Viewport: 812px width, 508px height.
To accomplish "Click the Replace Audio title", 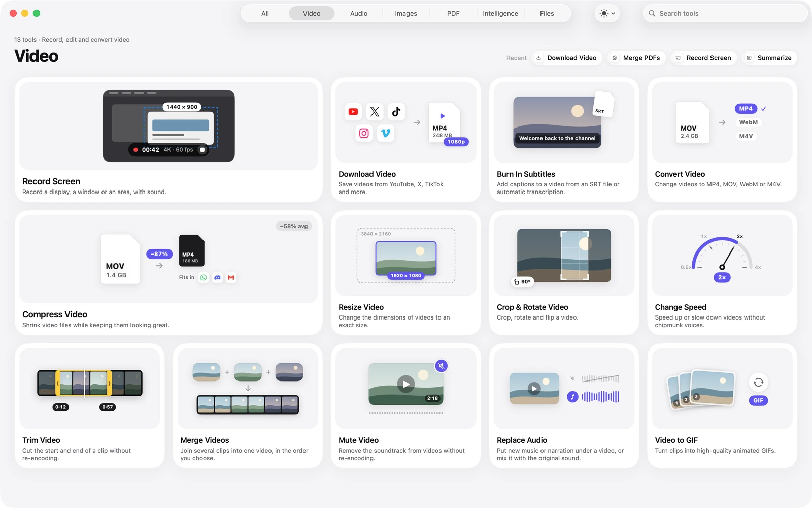I will tap(522, 440).
